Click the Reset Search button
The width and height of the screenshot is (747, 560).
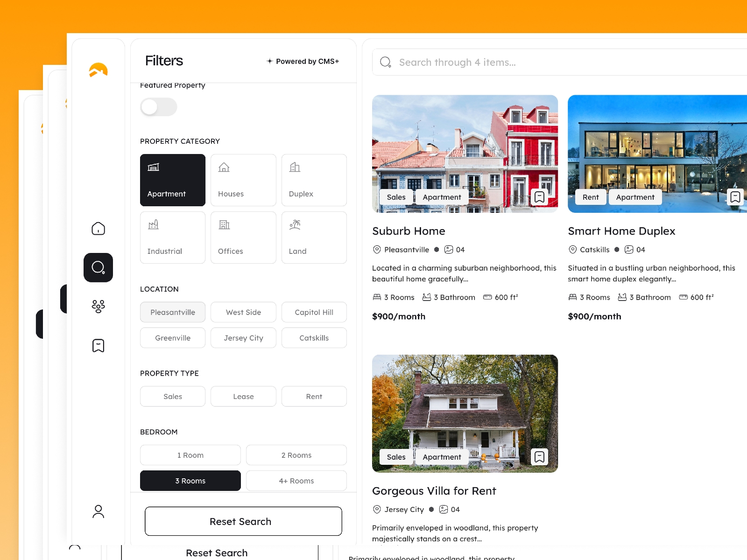(x=243, y=521)
